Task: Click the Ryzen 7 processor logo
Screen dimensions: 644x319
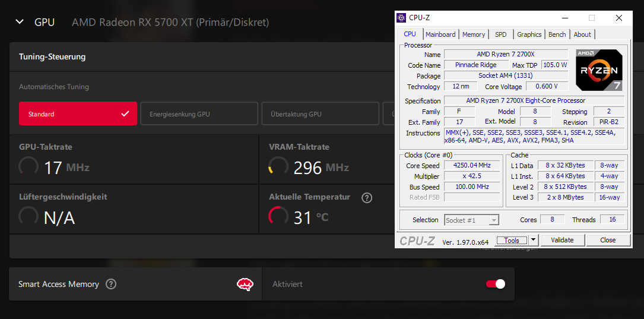Action: pos(599,70)
